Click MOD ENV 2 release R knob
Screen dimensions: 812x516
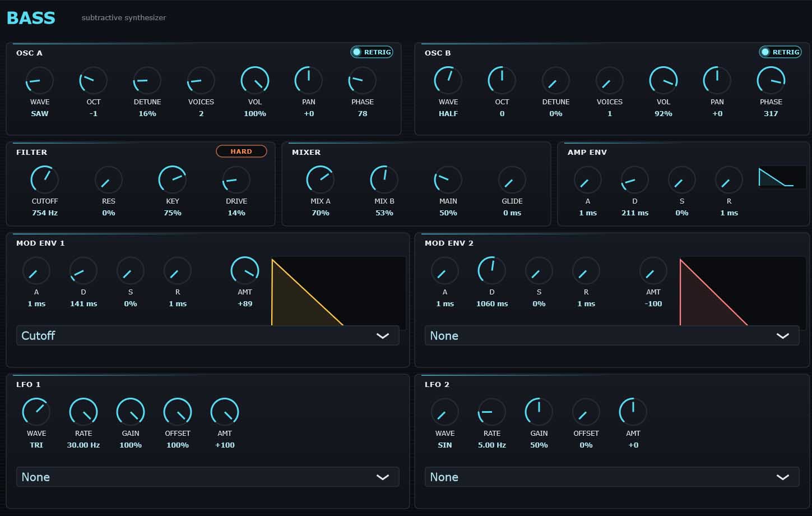[586, 271]
